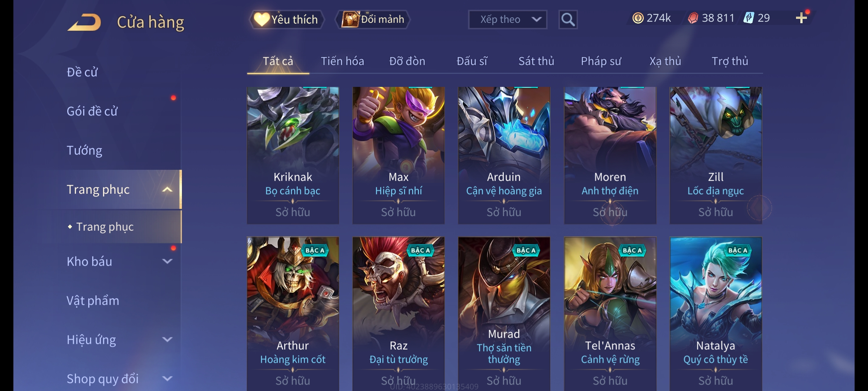868x391 pixels.
Task: Open the search magnifier icon
Action: click(x=568, y=20)
